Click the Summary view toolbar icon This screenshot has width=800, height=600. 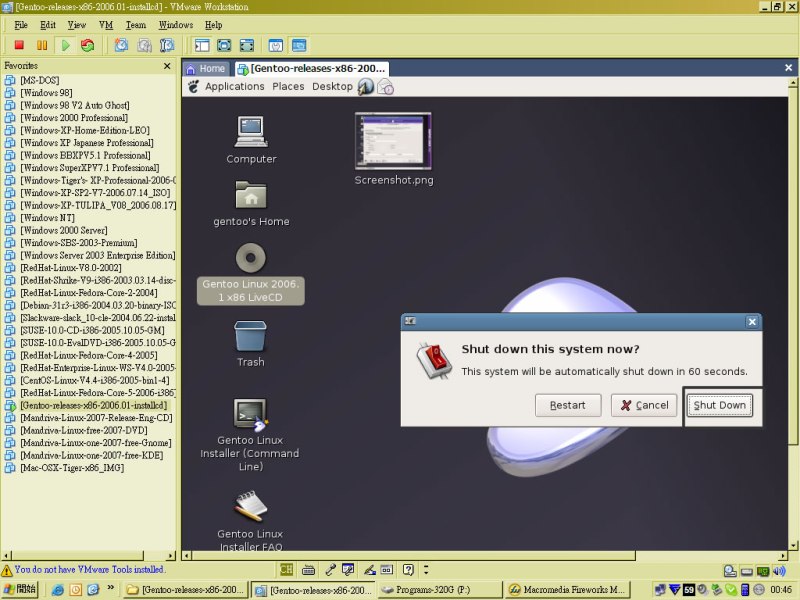click(276, 45)
